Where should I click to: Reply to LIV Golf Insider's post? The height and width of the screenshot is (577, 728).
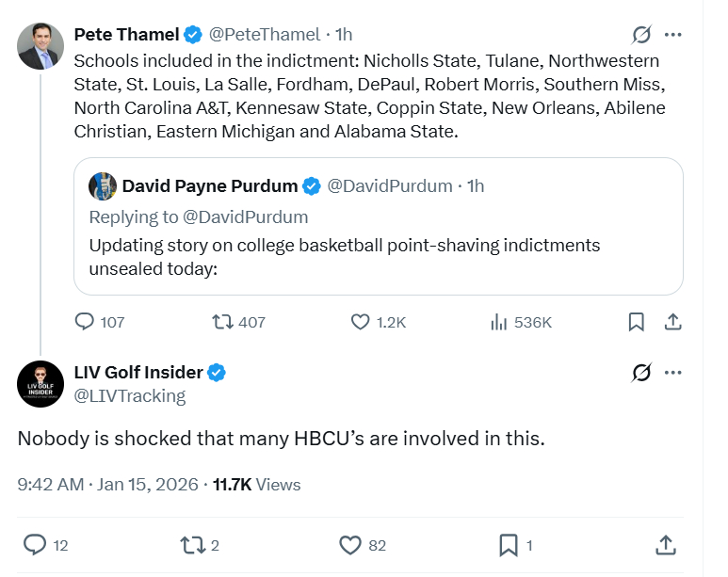pyautogui.click(x=35, y=544)
